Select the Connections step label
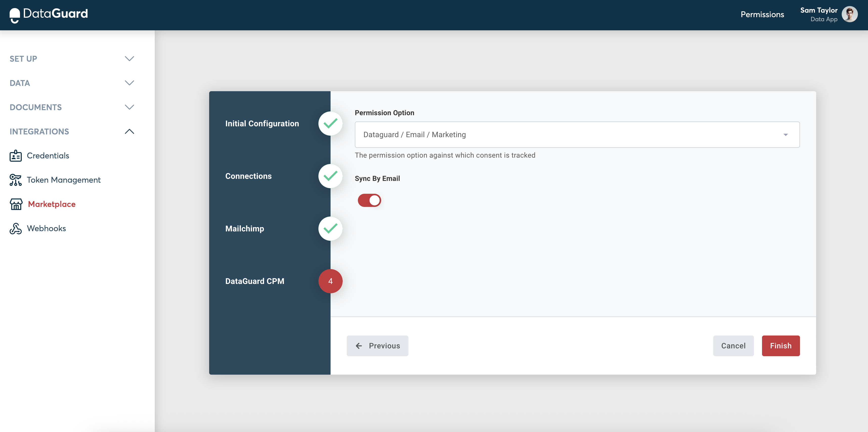 pyautogui.click(x=248, y=176)
